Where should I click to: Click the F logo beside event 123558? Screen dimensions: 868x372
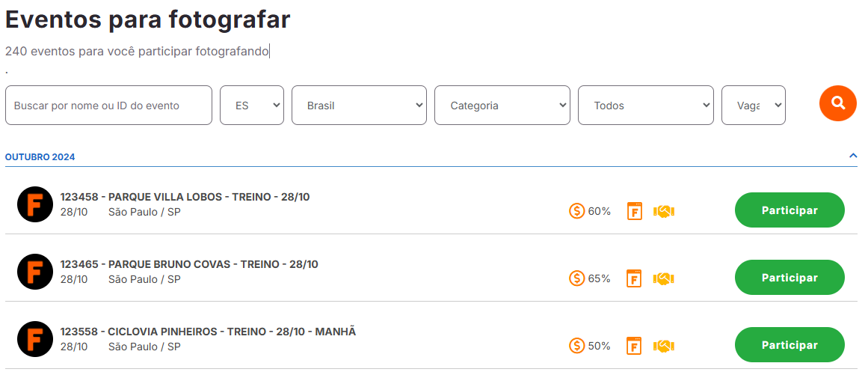point(35,339)
